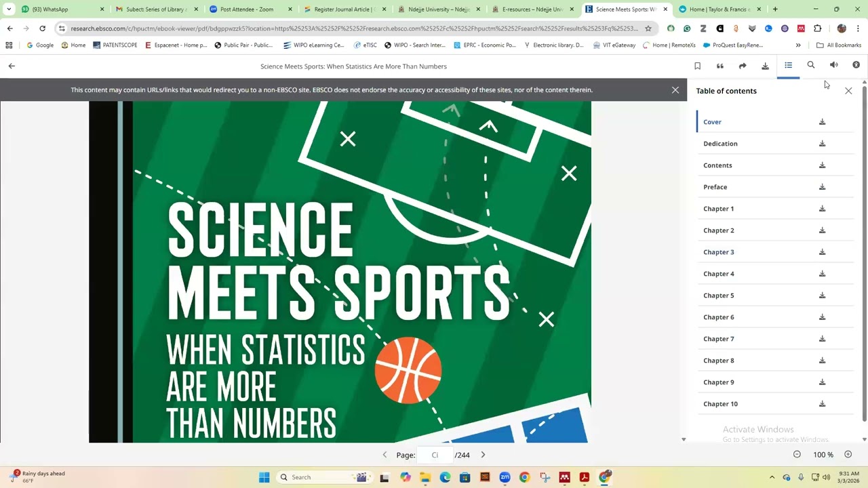
Task: Open the Google apps grid icon
Action: (x=9, y=45)
